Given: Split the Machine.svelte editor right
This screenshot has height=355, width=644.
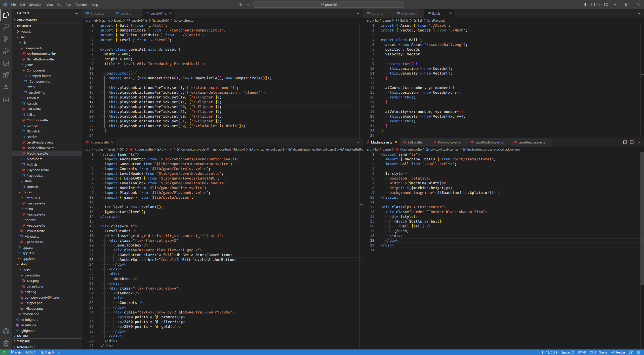Looking at the screenshot, I should pyautogui.click(x=632, y=142).
